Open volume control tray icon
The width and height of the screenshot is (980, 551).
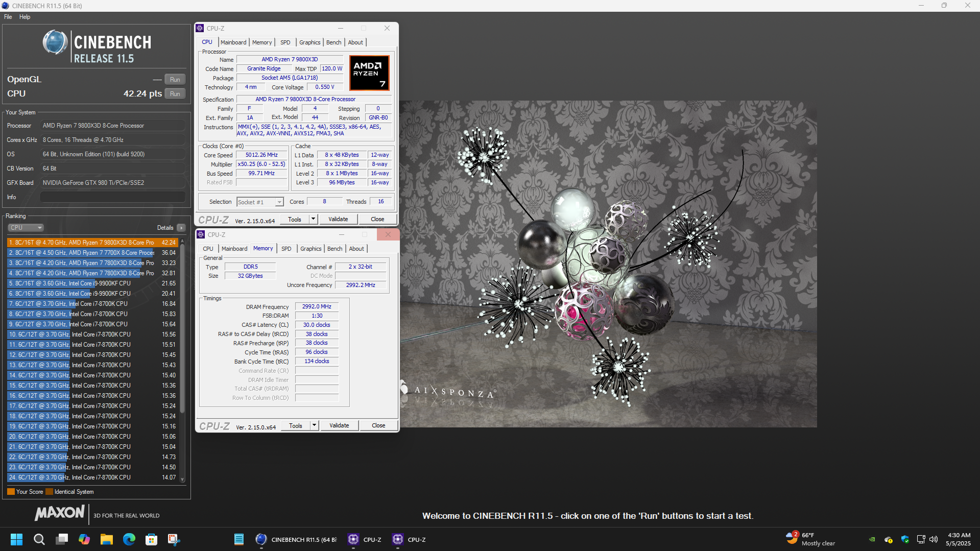coord(934,539)
